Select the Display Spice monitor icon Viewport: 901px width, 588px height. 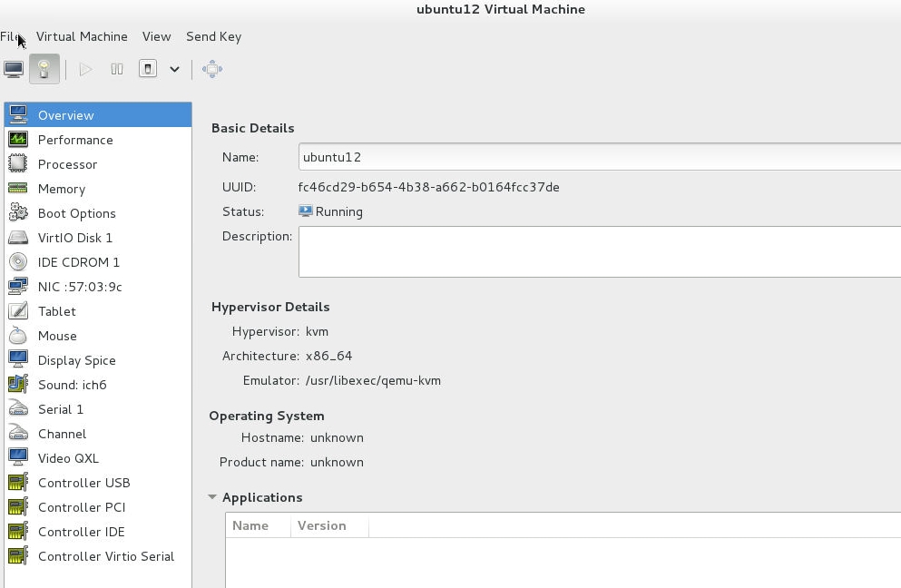(x=18, y=360)
